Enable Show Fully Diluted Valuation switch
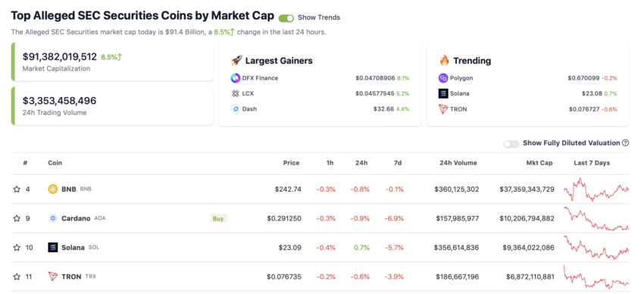 pyautogui.click(x=511, y=144)
